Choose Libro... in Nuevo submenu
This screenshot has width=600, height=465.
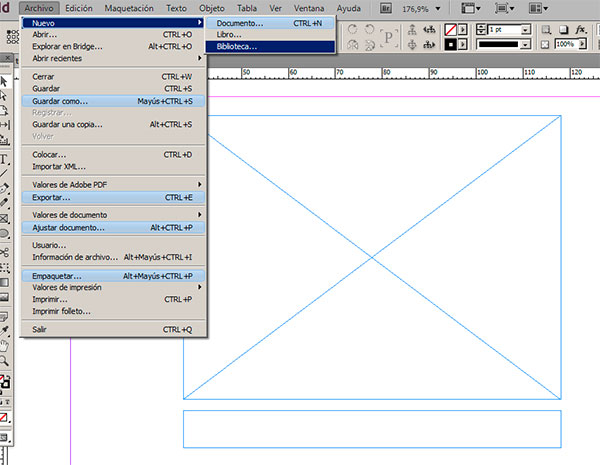pyautogui.click(x=270, y=35)
